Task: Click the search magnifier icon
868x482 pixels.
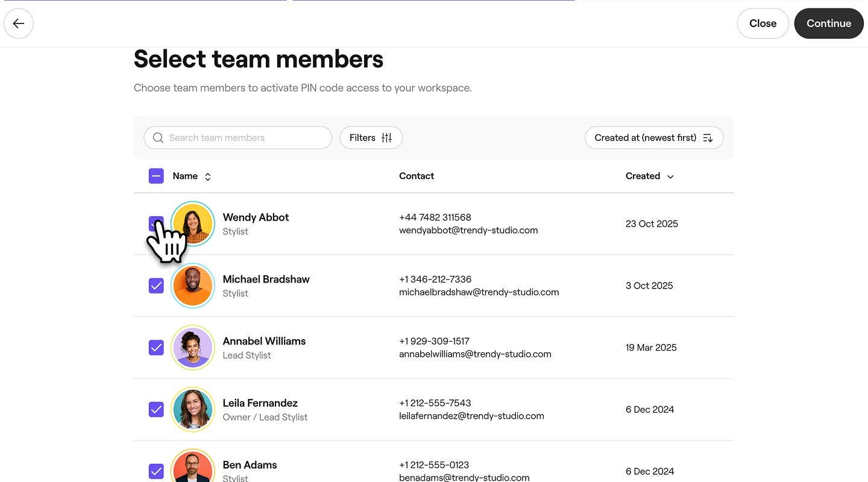Action: [158, 138]
